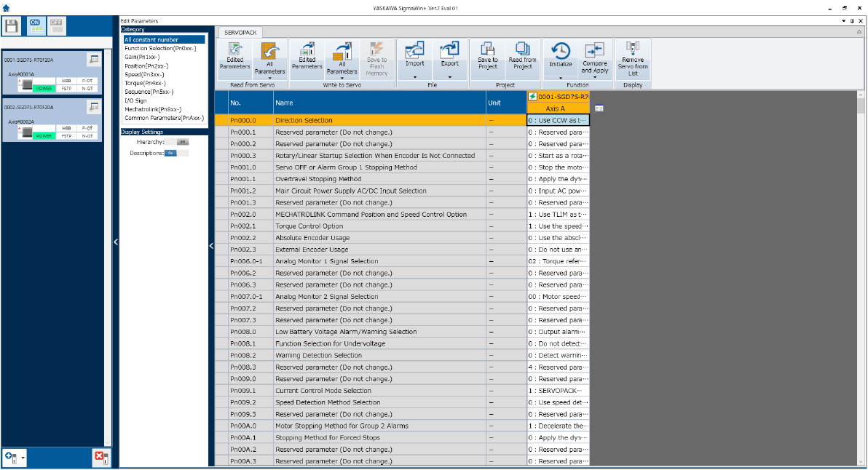Click the red X remove servo icon
The height and width of the screenshot is (470, 868).
(101, 457)
